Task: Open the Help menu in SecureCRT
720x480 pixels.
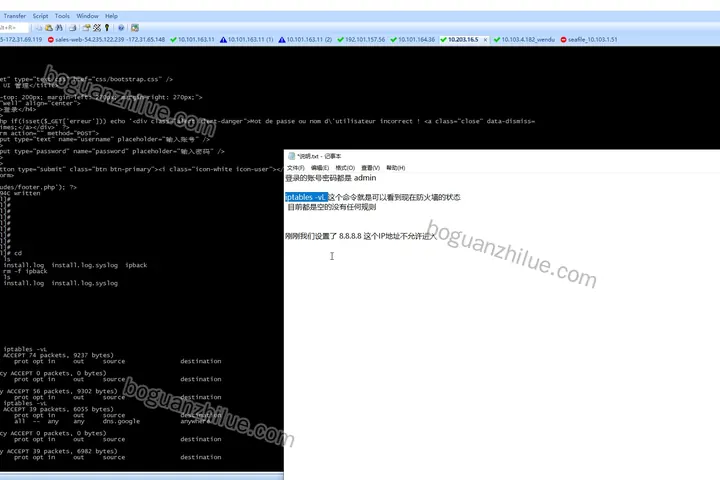Action: (111, 16)
